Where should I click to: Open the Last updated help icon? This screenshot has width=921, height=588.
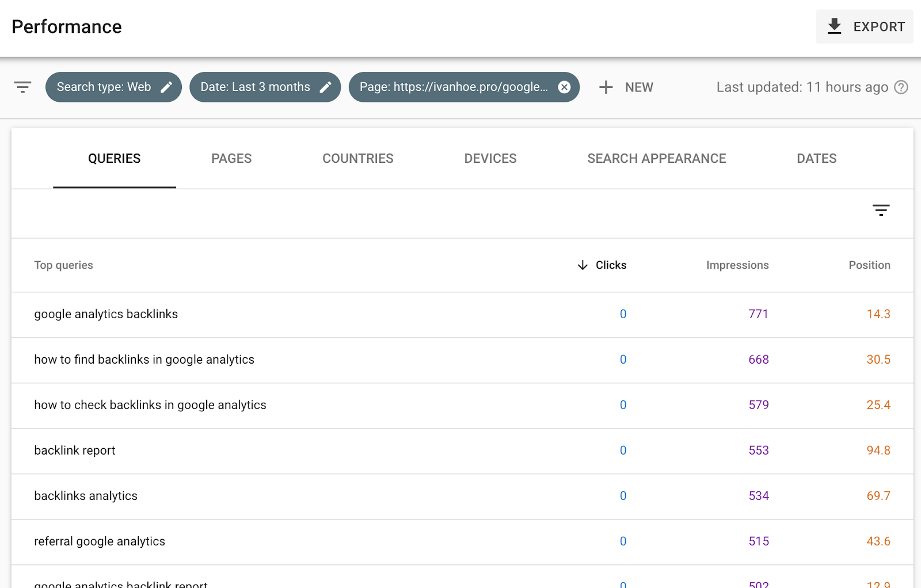coord(900,87)
